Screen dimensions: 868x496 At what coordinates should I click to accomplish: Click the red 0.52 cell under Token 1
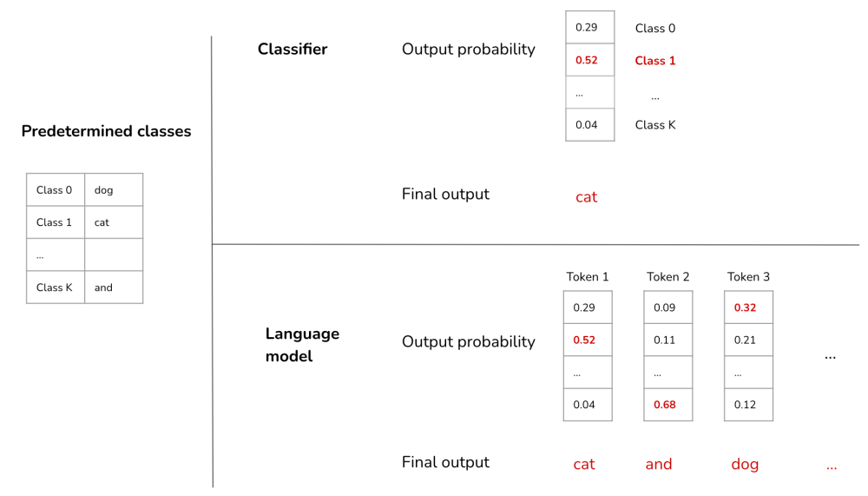pos(588,340)
